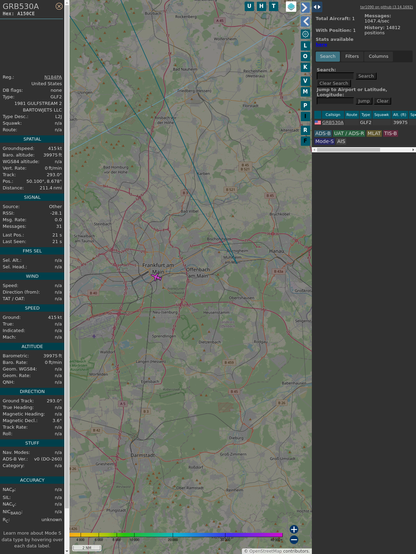Click the ALTITUDE section header
416x554 pixels.
tap(32, 347)
